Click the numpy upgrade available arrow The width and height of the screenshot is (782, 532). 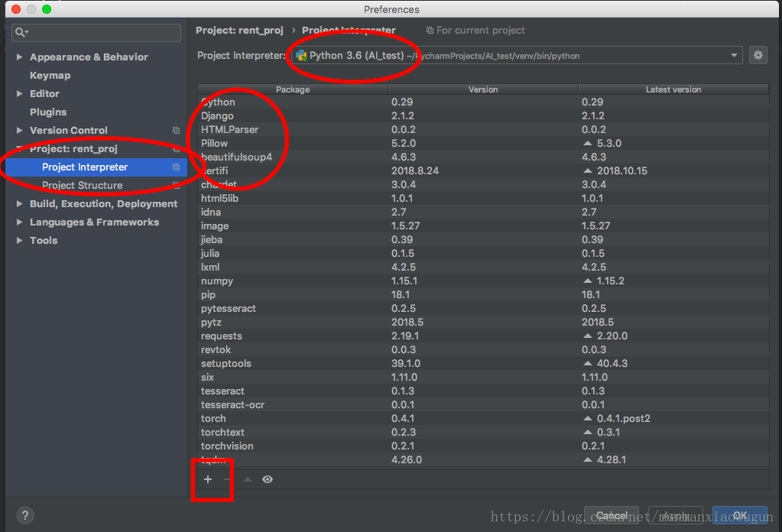point(588,281)
